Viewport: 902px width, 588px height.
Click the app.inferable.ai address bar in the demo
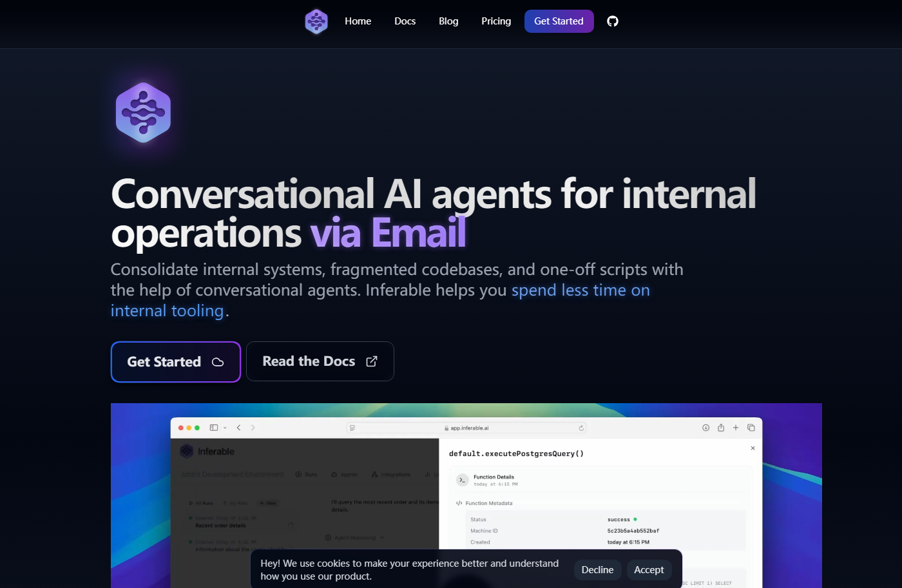point(466,428)
